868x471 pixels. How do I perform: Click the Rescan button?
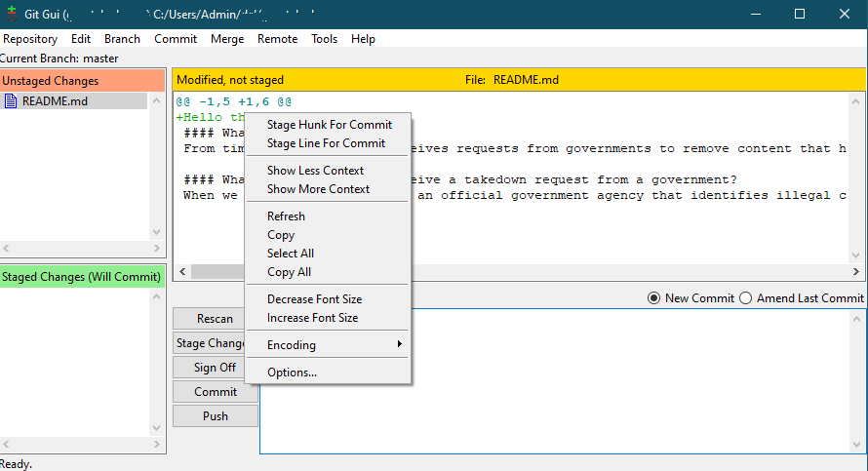click(x=209, y=319)
